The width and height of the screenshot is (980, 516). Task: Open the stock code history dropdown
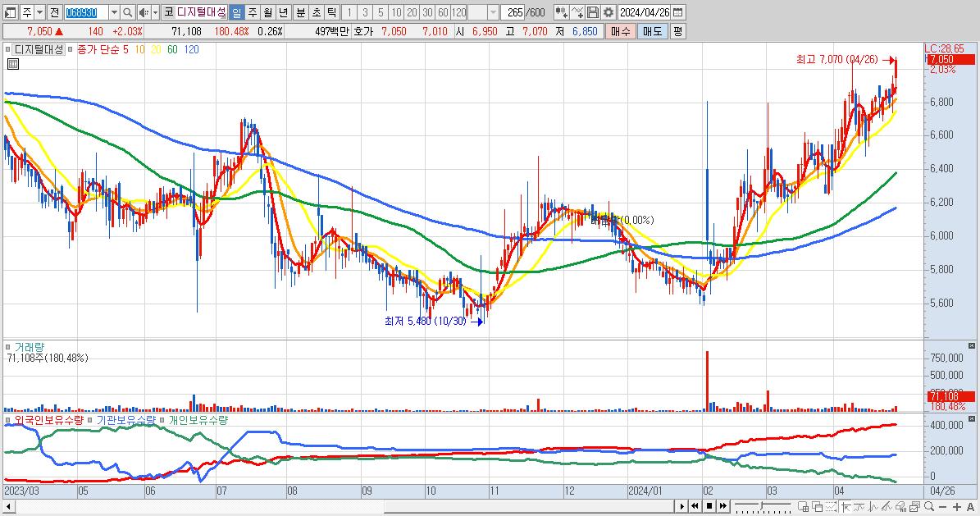coord(114,12)
